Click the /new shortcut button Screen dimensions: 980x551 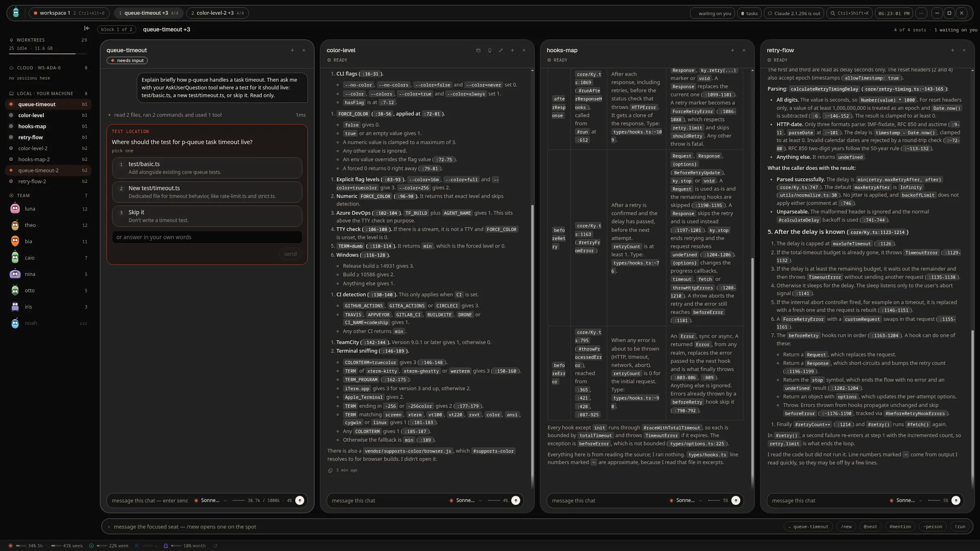tap(846, 527)
